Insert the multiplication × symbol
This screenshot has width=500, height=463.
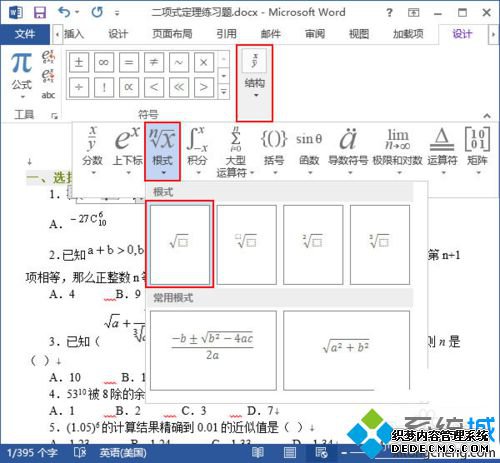204,62
